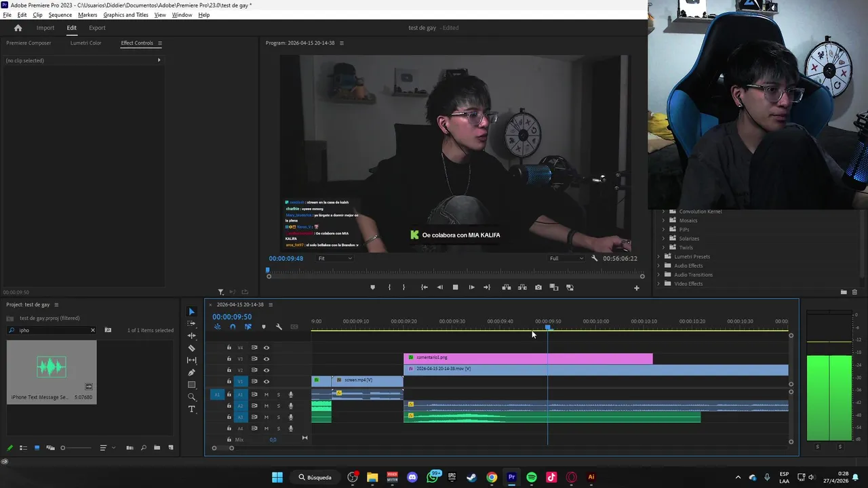This screenshot has height=488, width=868.
Task: Toggle insert sequences as nests
Action: [x=218, y=327]
